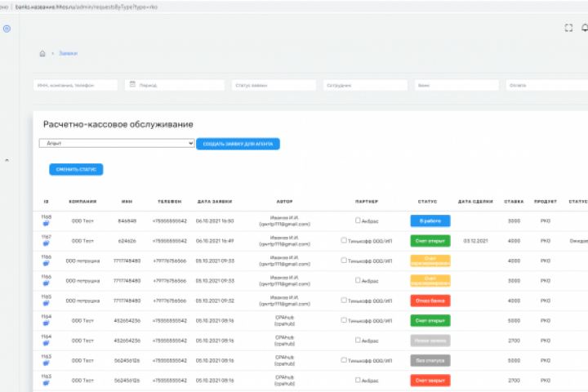The image size is (588, 392).
Task: Click the ИНН value 624626
Action: coord(127,241)
